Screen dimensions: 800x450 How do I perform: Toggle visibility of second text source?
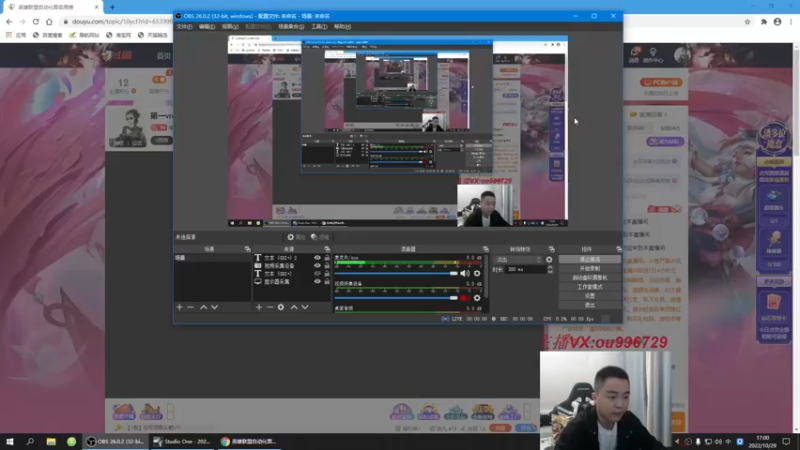coord(317,273)
